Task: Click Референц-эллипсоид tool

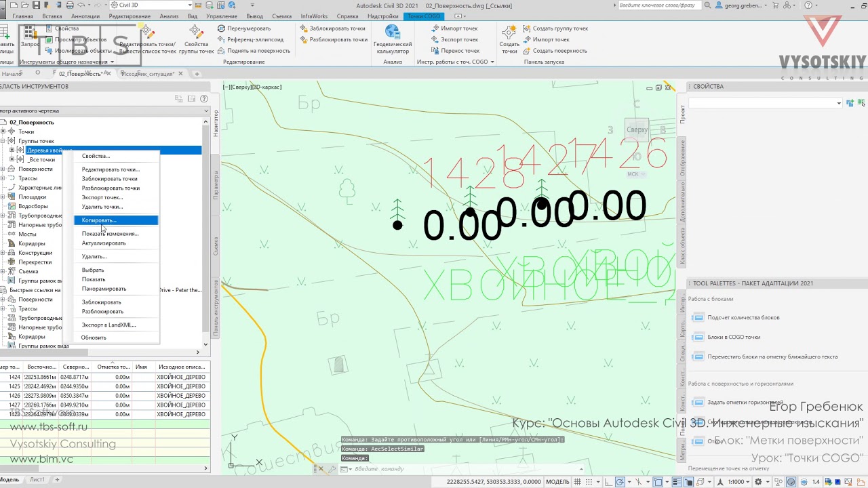Action: [250, 39]
